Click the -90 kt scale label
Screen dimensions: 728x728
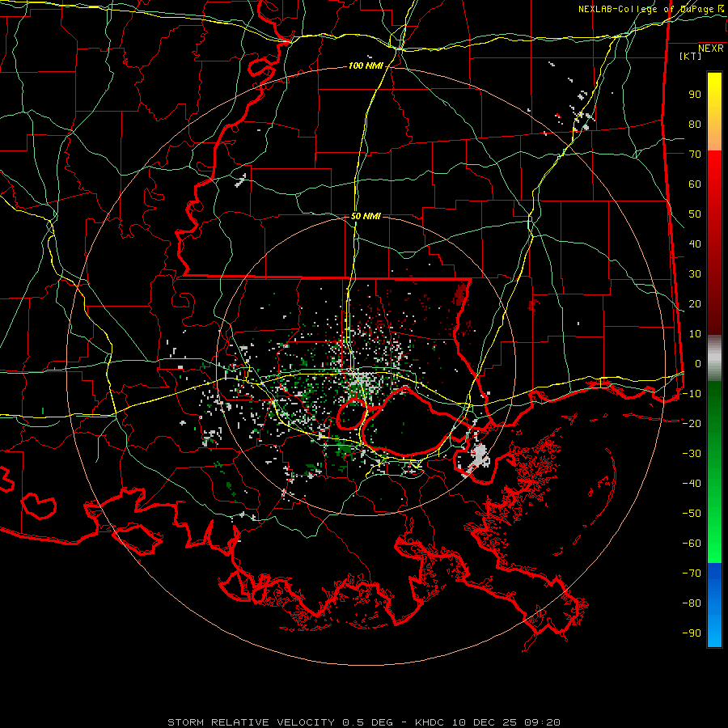[x=692, y=633]
